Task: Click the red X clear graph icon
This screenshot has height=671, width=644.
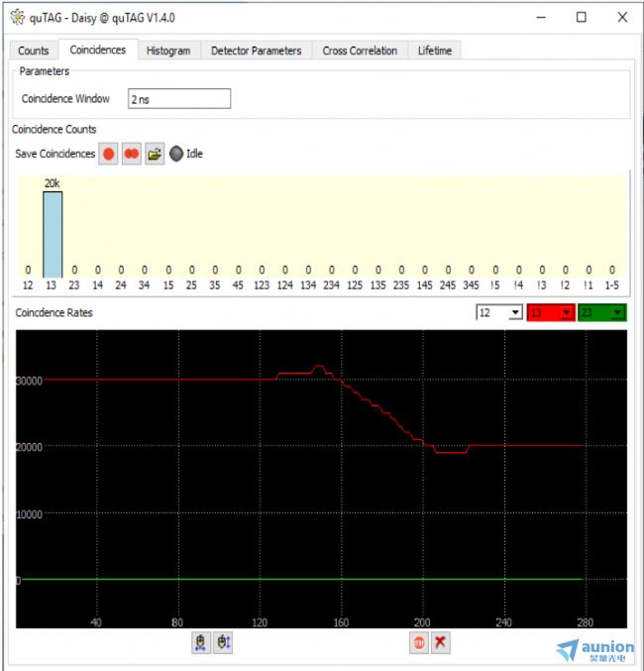Action: pyautogui.click(x=441, y=642)
